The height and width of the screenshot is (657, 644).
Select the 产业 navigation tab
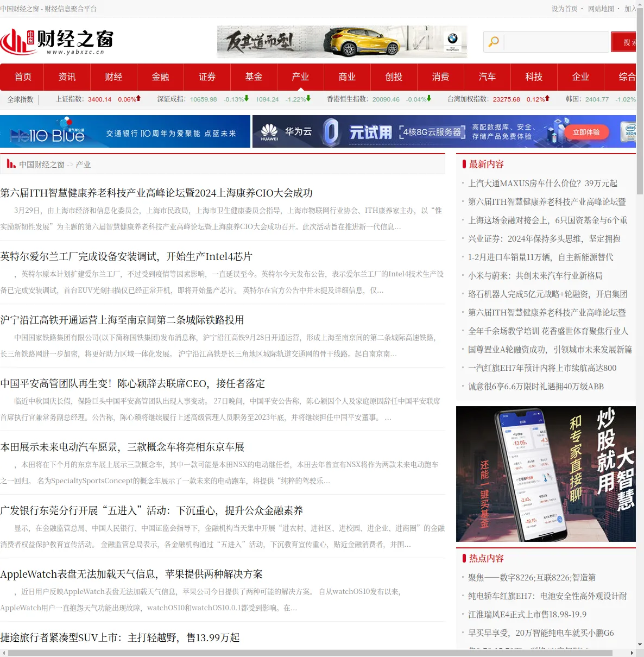tap(300, 77)
